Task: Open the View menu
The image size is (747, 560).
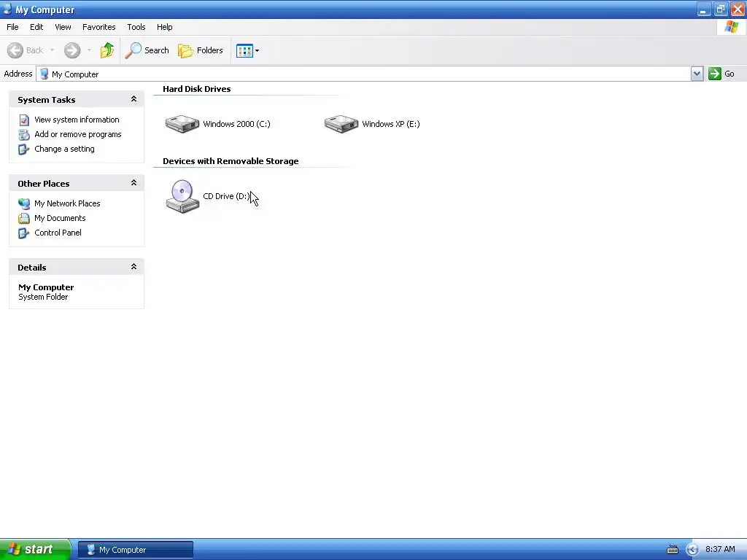Action: 63,27
